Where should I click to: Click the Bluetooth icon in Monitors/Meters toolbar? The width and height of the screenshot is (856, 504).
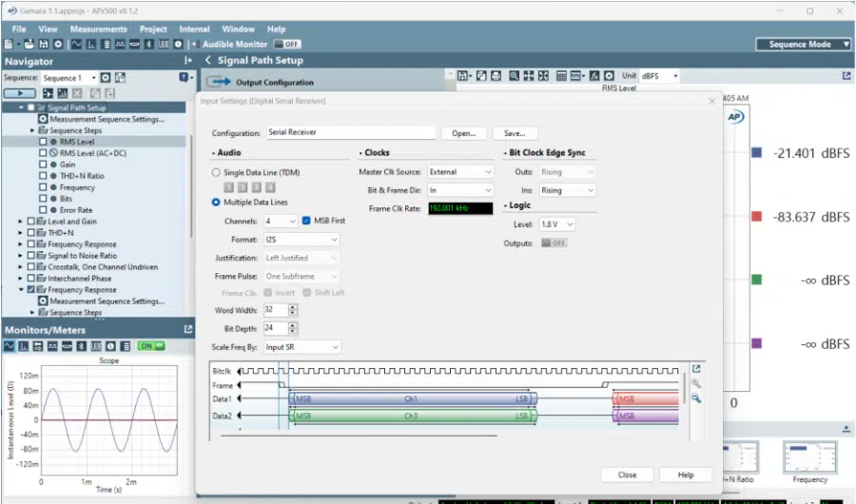83,346
